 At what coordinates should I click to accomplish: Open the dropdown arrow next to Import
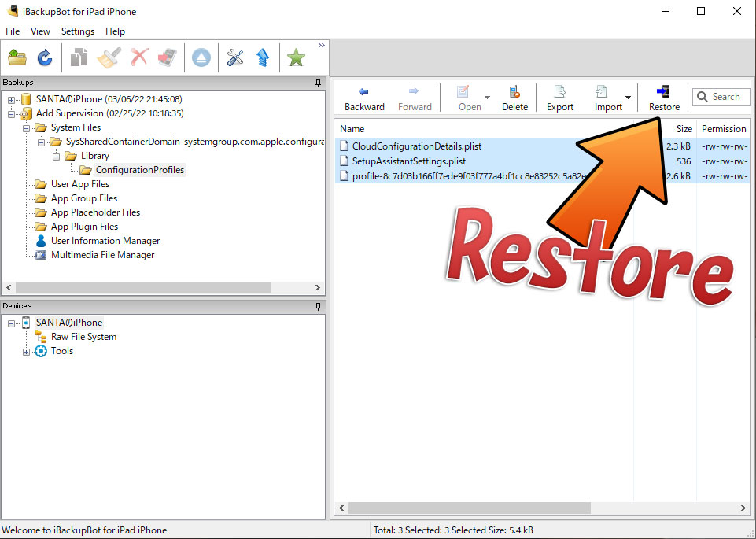click(629, 98)
